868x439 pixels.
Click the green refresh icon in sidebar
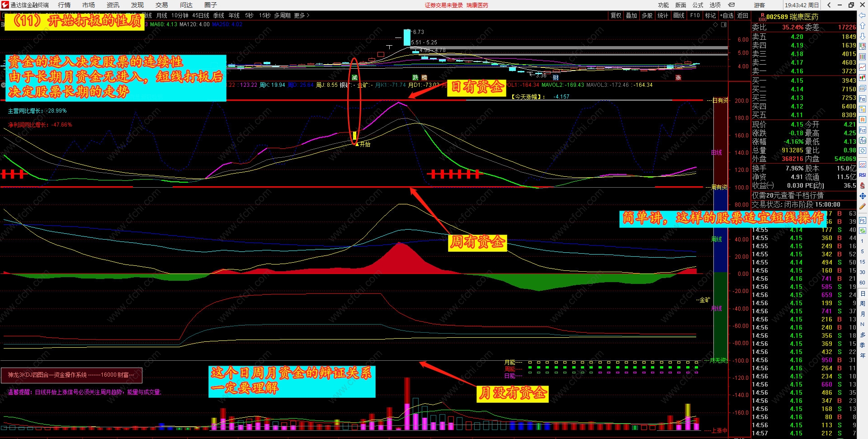coord(863,231)
